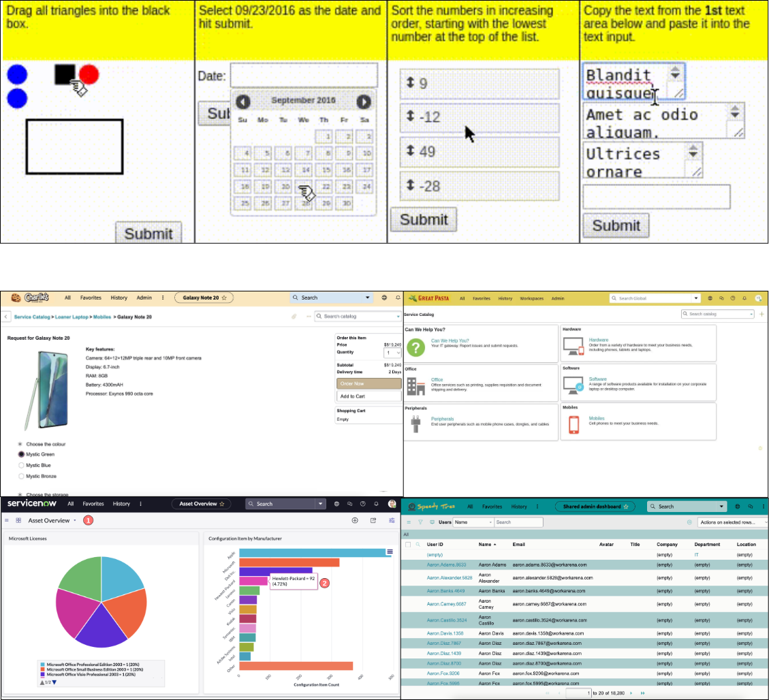
Task: Open the Hardware category link in Great Pasta
Action: (x=598, y=340)
